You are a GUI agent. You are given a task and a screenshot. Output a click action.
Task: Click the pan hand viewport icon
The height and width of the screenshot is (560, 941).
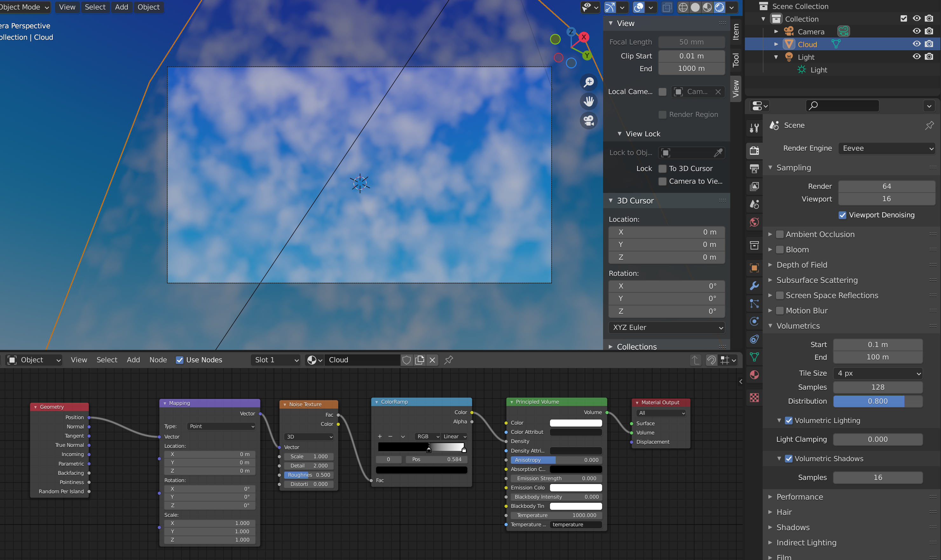588,101
